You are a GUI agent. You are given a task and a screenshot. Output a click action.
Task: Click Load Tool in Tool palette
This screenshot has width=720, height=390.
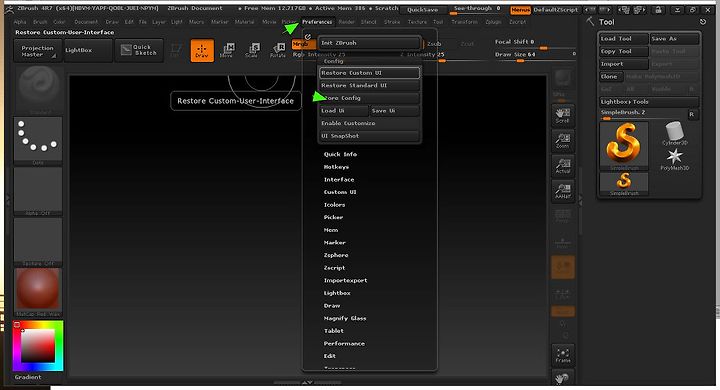[624, 39]
